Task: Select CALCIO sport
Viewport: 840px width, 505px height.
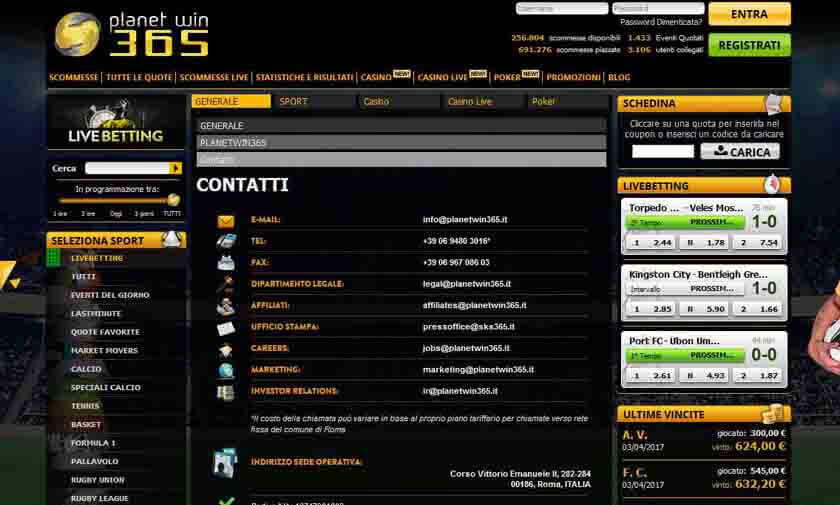Action: click(86, 369)
